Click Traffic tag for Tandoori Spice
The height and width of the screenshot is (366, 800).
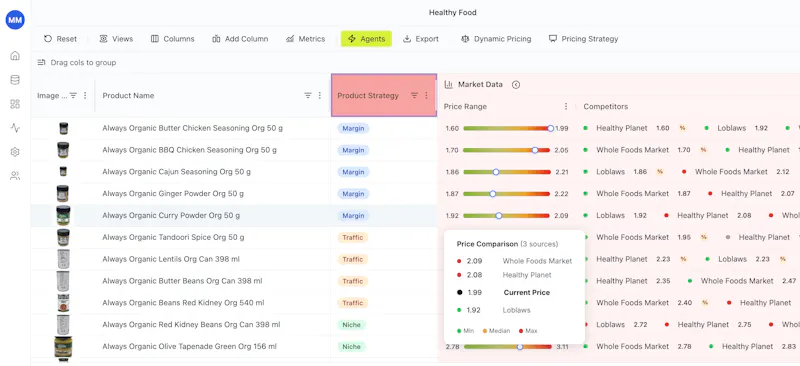(x=353, y=237)
